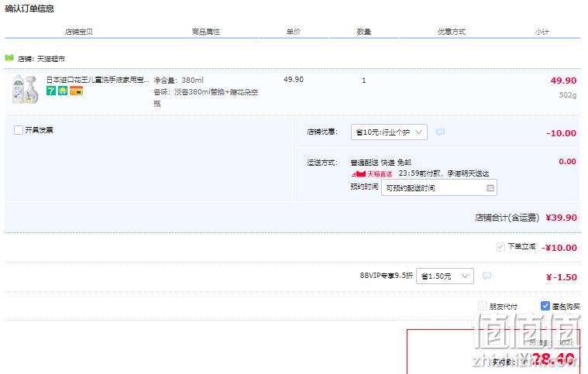Open the hand soap product thumbnail
The image size is (588, 374).
coord(25,89)
